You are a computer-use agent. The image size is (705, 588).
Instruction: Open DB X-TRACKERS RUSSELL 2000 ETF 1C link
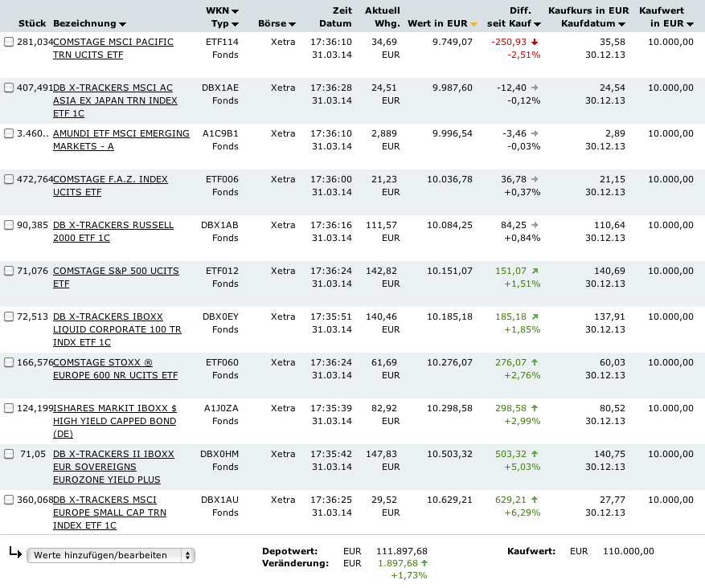click(x=113, y=231)
